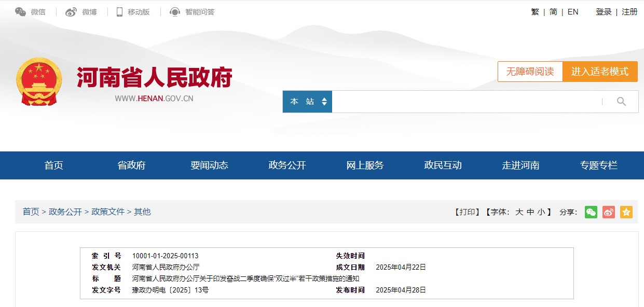
Task: Switch to 无障碍阅读 mode
Action: (530, 72)
